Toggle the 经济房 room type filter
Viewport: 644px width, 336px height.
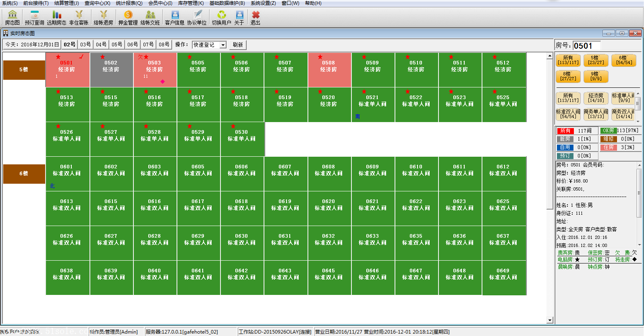(596, 98)
